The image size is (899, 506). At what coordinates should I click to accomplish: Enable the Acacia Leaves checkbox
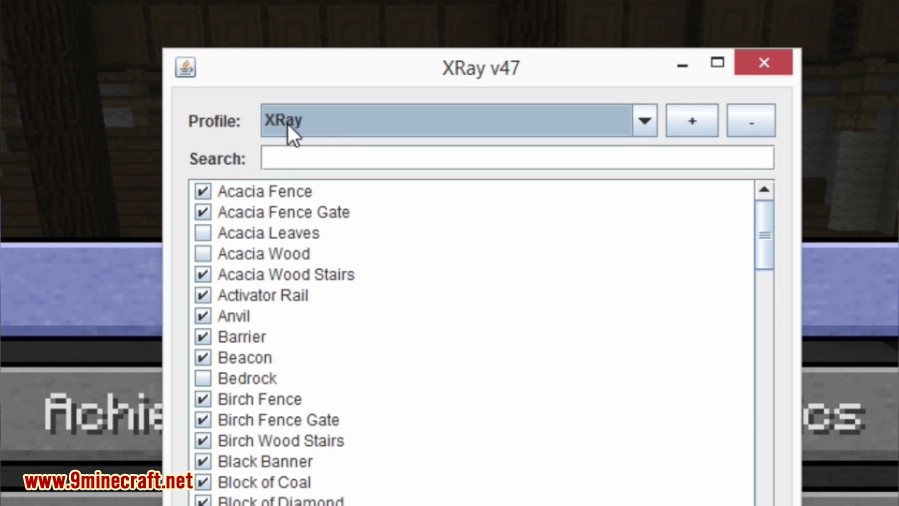click(203, 233)
